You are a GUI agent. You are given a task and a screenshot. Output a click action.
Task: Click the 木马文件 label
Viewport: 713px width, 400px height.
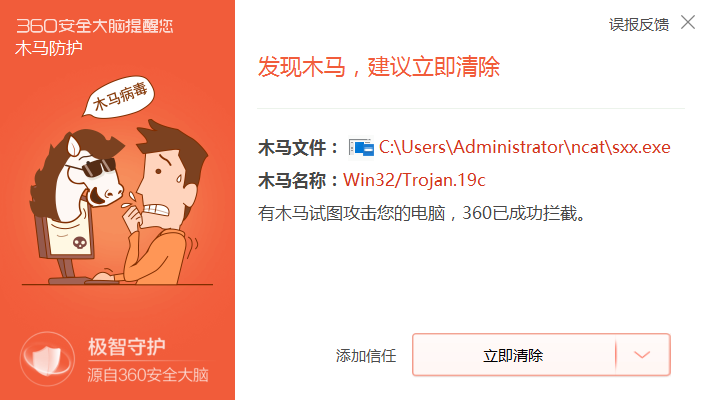tap(298, 148)
